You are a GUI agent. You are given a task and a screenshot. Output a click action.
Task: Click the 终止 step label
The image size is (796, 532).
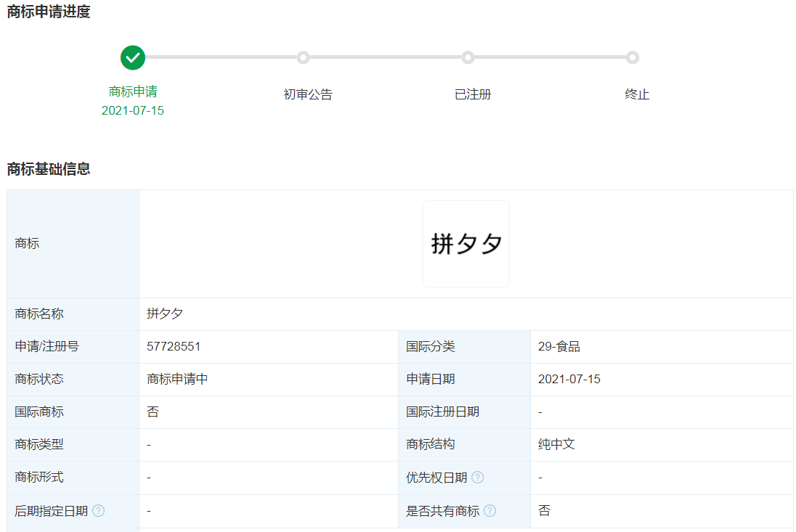(637, 94)
